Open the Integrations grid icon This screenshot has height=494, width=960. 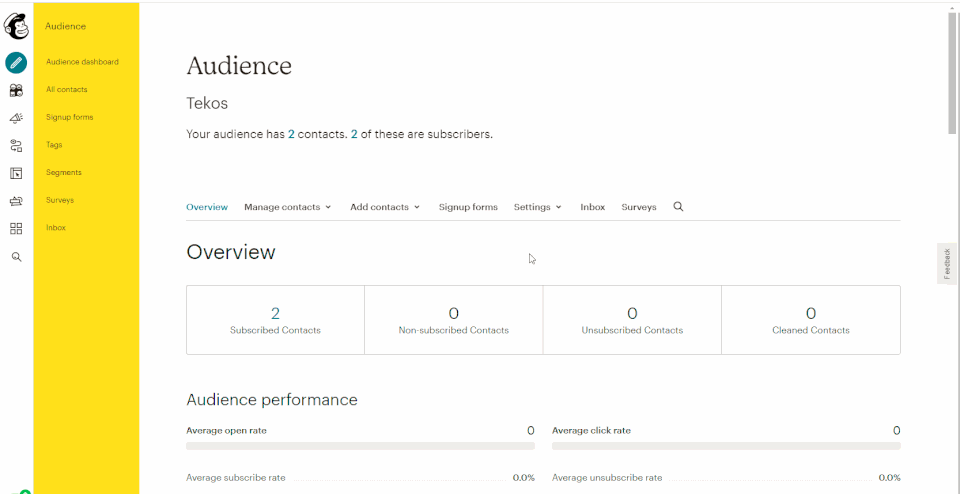tap(16, 229)
